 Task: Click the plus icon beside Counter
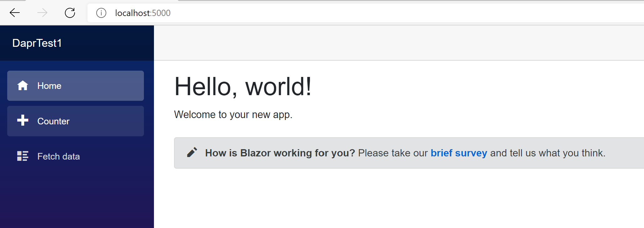click(23, 120)
